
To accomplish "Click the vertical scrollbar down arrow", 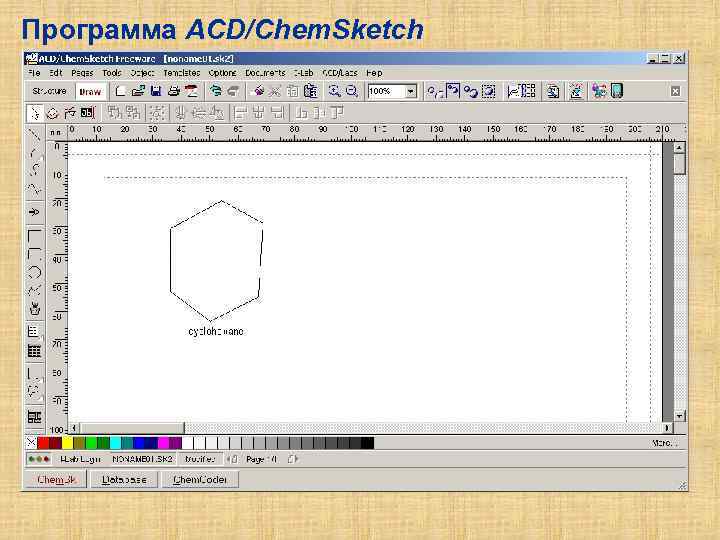I will point(680,416).
